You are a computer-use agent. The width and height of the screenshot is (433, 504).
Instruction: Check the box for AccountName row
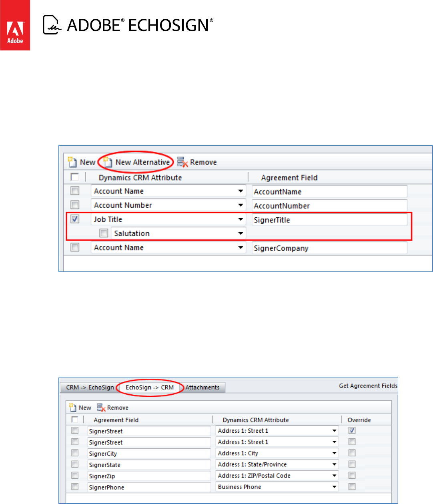(75, 191)
